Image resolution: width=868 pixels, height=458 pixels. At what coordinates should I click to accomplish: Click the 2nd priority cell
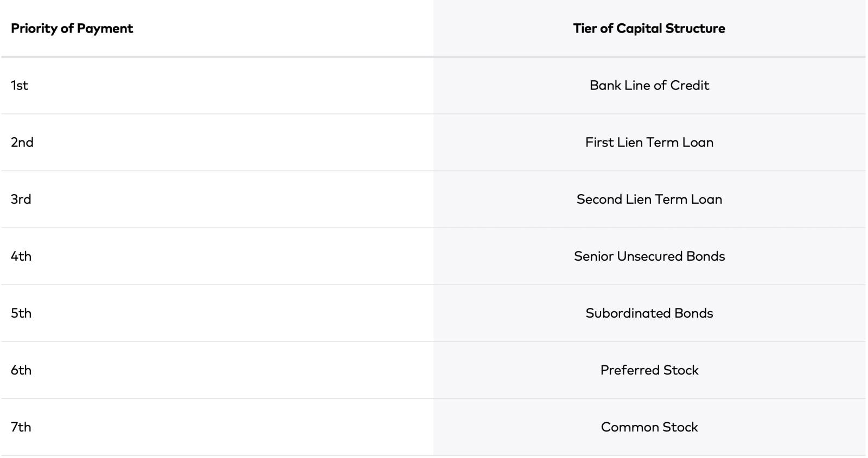pyautogui.click(x=22, y=142)
